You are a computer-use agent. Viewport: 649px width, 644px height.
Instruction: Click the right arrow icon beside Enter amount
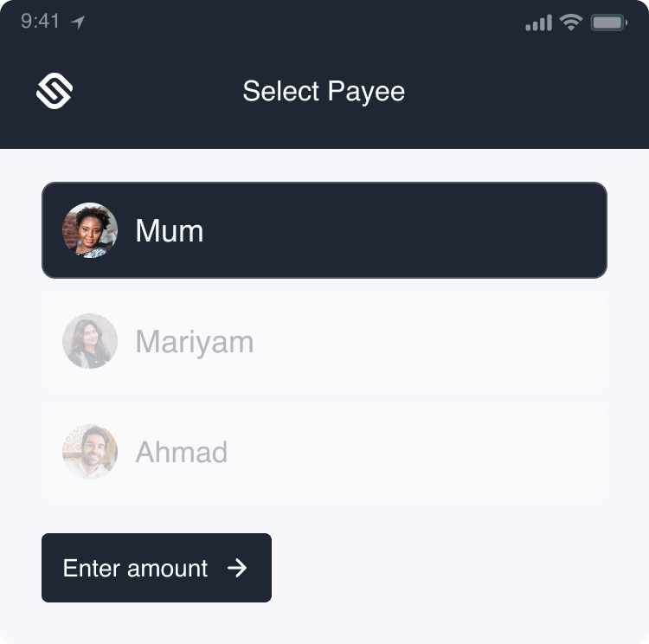(237, 568)
